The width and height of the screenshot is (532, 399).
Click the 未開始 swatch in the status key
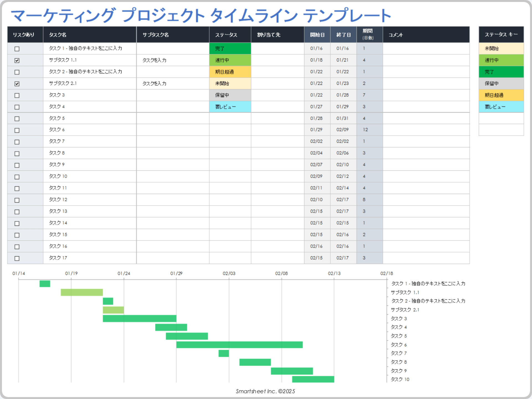[x=501, y=48]
